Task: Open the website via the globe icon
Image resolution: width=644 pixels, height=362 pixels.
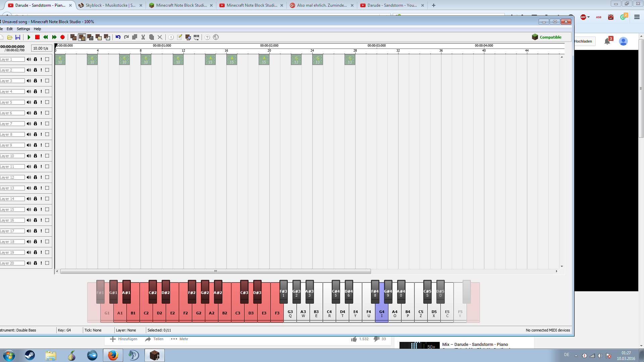Action: 216,37
